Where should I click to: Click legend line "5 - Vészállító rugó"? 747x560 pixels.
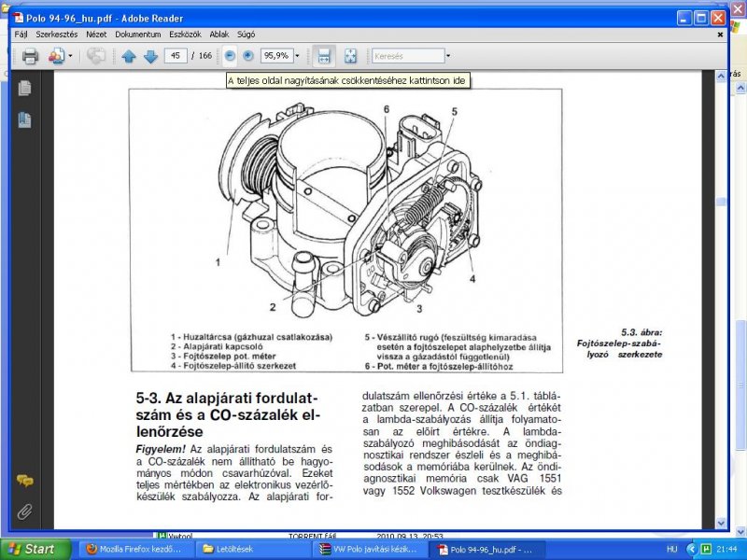tap(458, 346)
